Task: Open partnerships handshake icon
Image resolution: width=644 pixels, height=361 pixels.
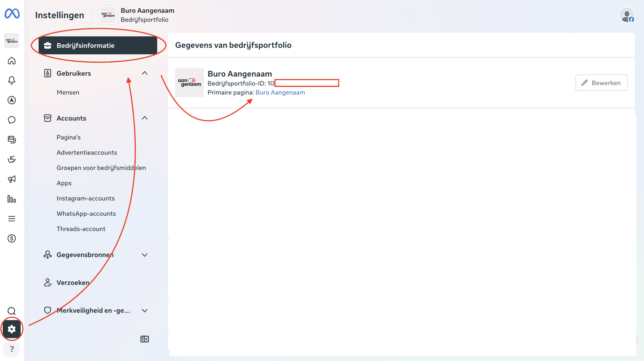Action: pos(12,159)
